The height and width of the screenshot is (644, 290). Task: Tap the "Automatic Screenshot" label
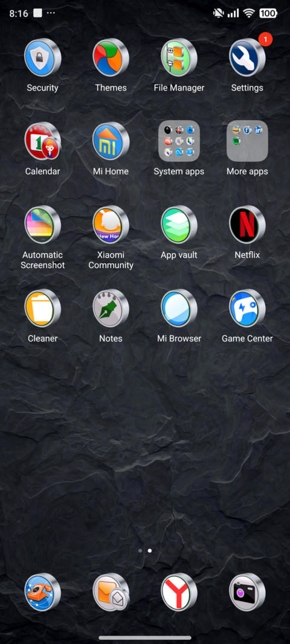(x=43, y=260)
